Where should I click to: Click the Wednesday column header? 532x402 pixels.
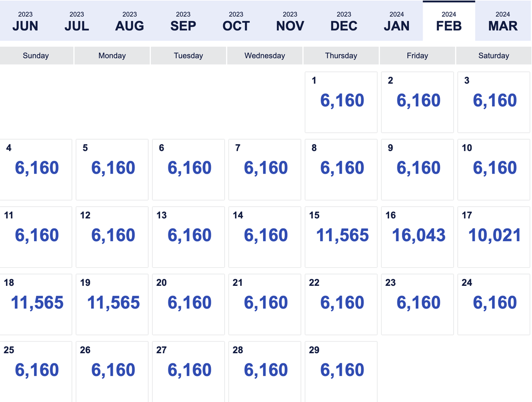[x=265, y=56]
